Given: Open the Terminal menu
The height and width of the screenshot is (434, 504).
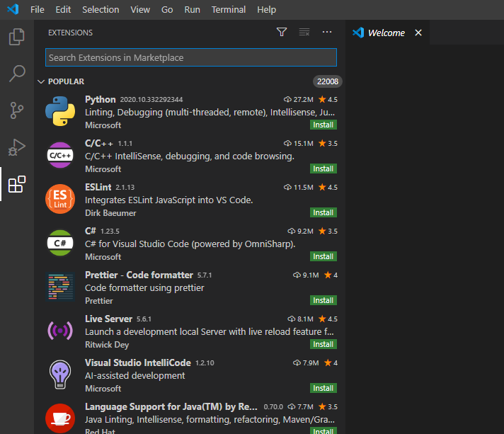Looking at the screenshot, I should (x=229, y=10).
